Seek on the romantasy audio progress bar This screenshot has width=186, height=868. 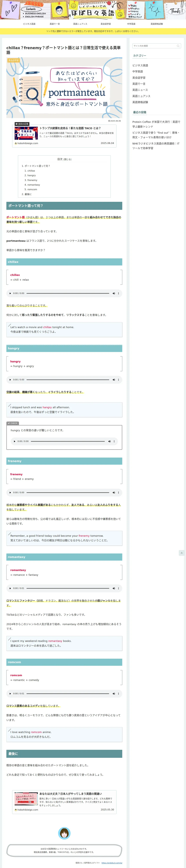[x=68, y=588]
